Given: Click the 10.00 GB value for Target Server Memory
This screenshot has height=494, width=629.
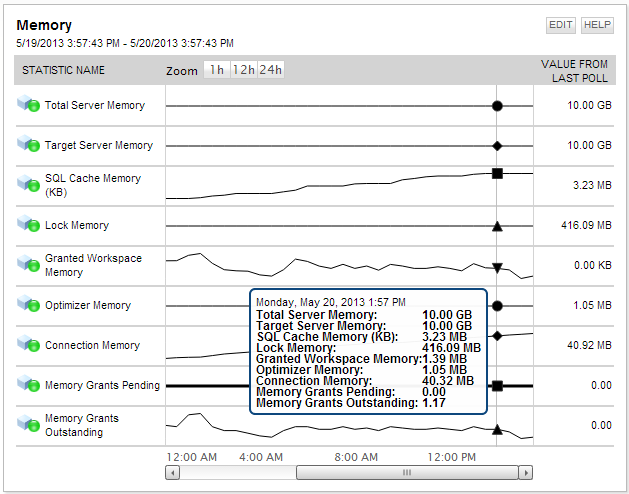Looking at the screenshot, I should point(589,145).
